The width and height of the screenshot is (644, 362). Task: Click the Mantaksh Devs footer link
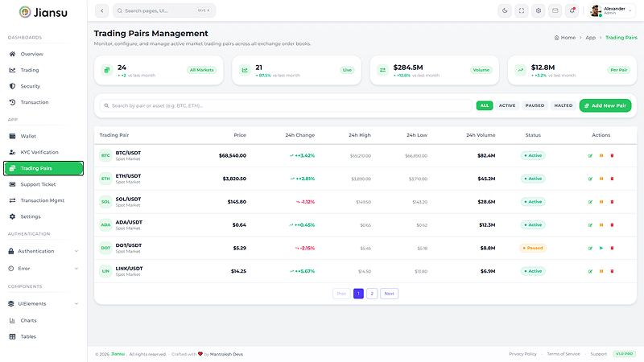(x=226, y=354)
